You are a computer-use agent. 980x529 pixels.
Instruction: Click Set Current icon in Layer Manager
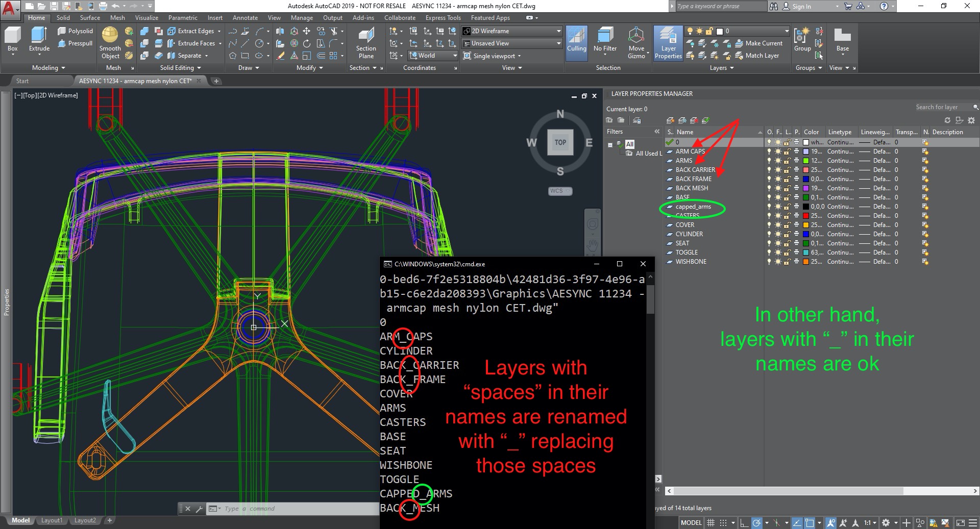(705, 120)
